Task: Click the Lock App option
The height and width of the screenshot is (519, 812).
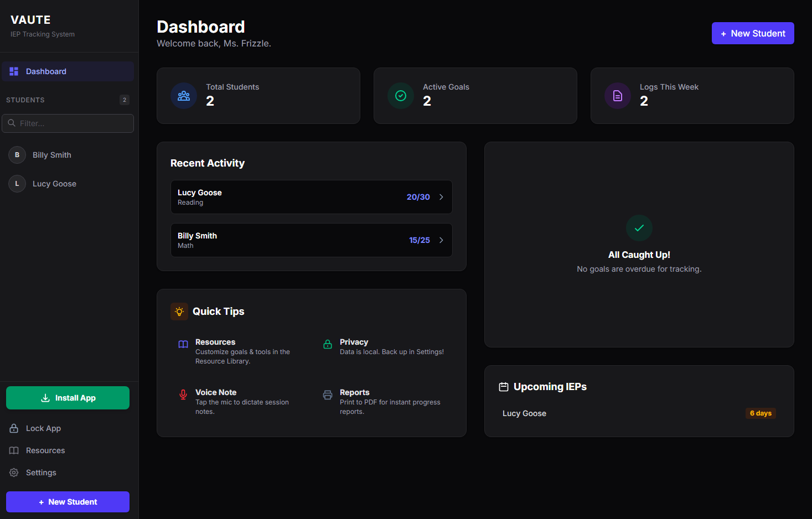Action: pos(43,428)
